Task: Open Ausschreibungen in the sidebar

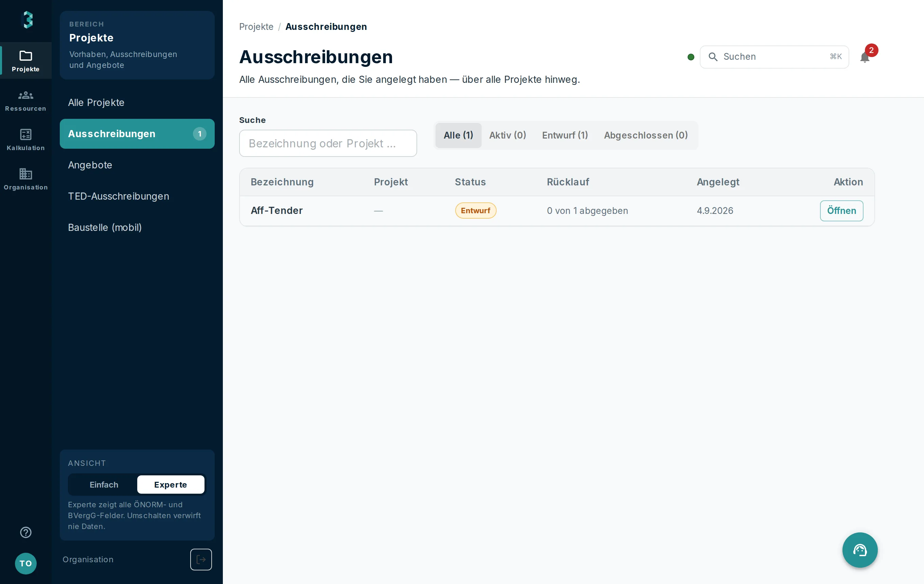Action: tap(137, 134)
